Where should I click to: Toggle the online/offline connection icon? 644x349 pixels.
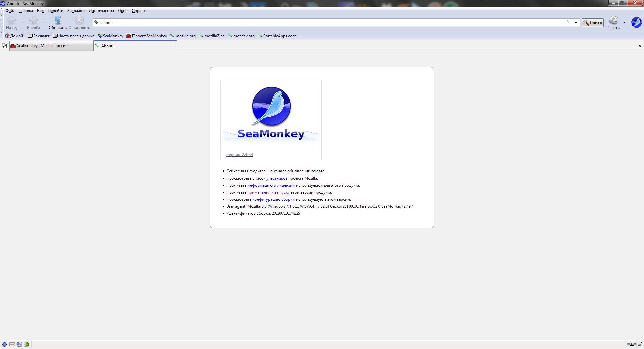coord(632,344)
